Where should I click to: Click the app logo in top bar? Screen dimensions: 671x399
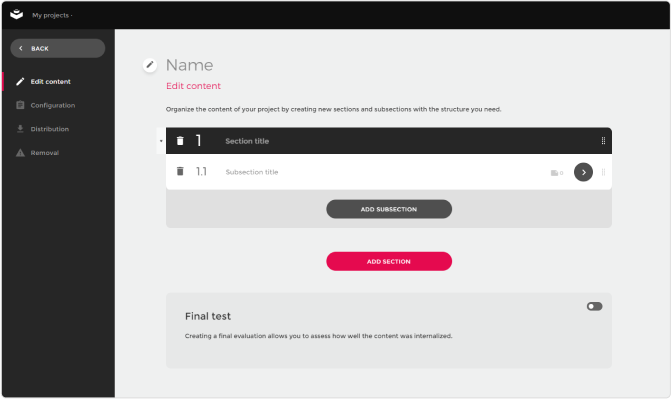[x=16, y=15]
